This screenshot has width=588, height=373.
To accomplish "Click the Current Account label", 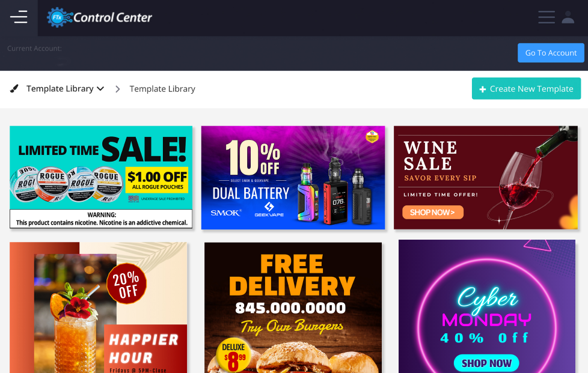I will pos(34,48).
